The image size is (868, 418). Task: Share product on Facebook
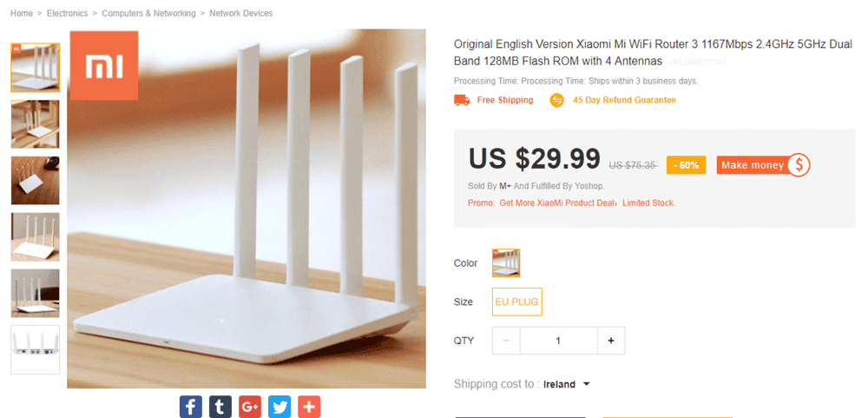click(x=191, y=406)
